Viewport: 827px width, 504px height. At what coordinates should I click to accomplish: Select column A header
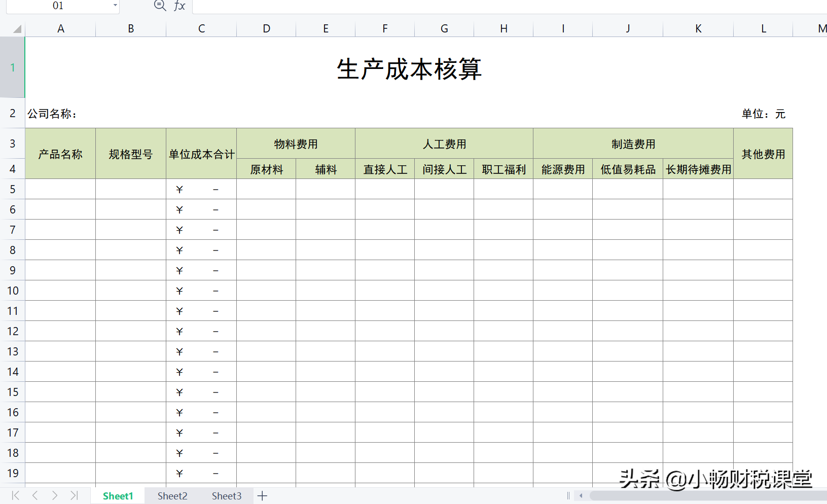[x=60, y=28]
